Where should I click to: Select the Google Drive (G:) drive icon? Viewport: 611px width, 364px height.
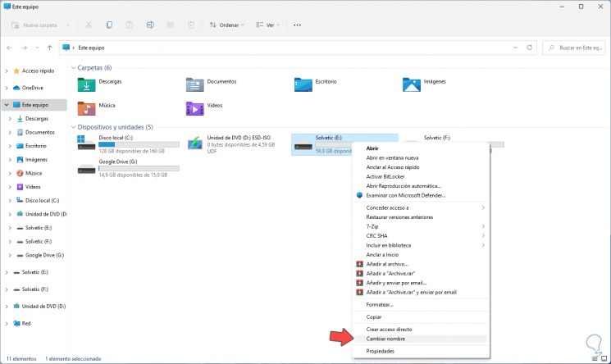pos(86,170)
